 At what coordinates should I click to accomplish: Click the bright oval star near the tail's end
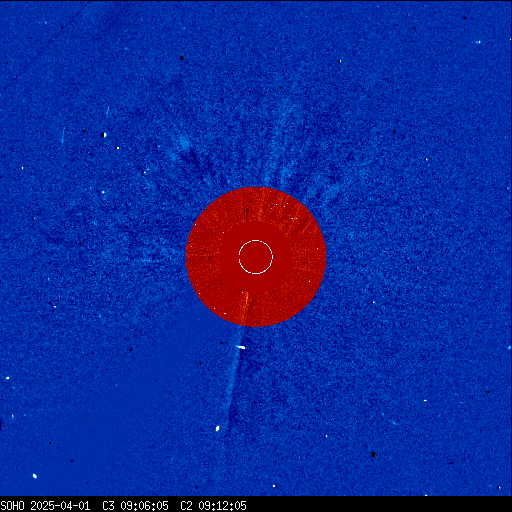click(218, 428)
